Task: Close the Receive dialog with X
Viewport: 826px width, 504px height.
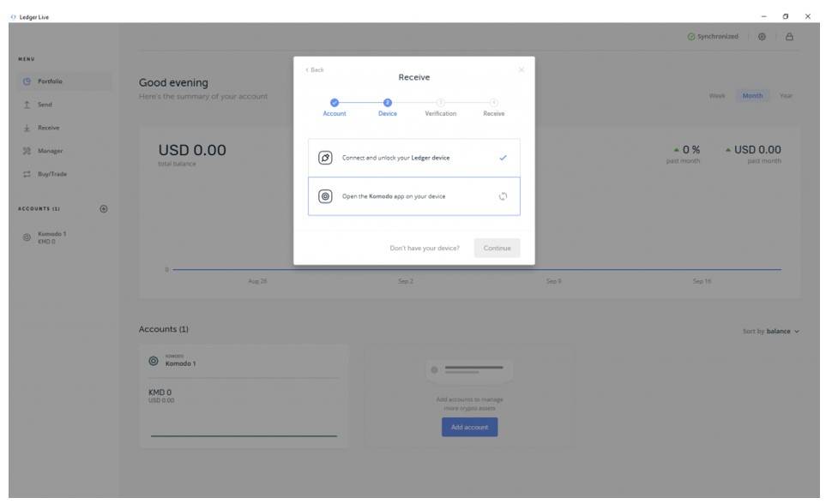Action: coord(521,69)
